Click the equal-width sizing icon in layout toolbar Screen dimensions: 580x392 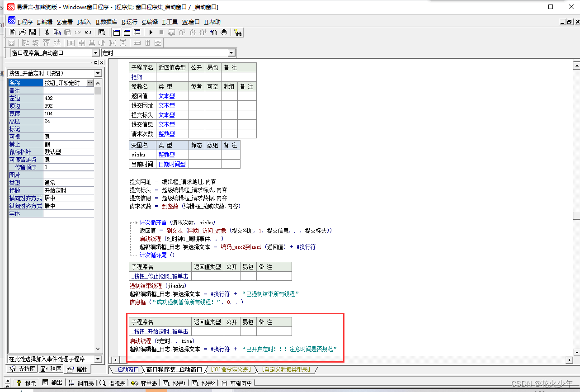click(137, 43)
